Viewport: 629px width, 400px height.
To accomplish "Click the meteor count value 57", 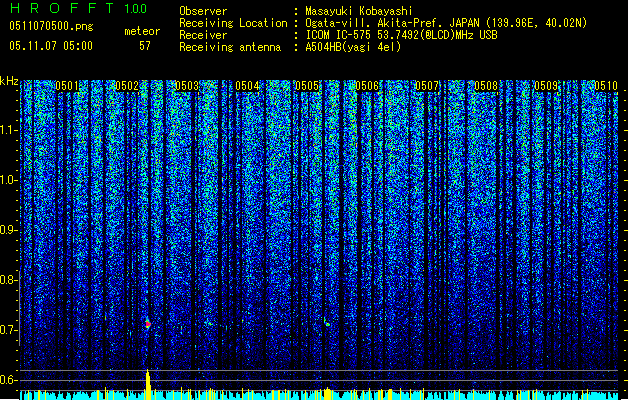I will [145, 46].
